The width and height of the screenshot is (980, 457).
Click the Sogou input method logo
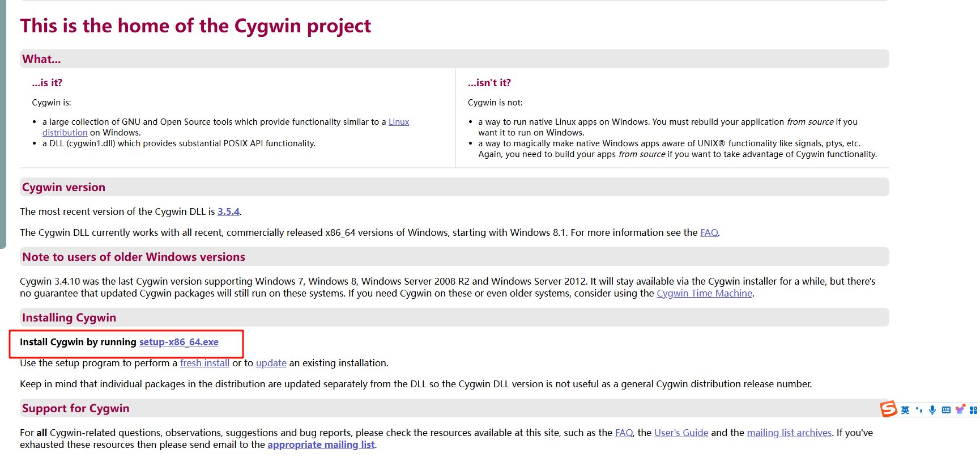click(888, 409)
